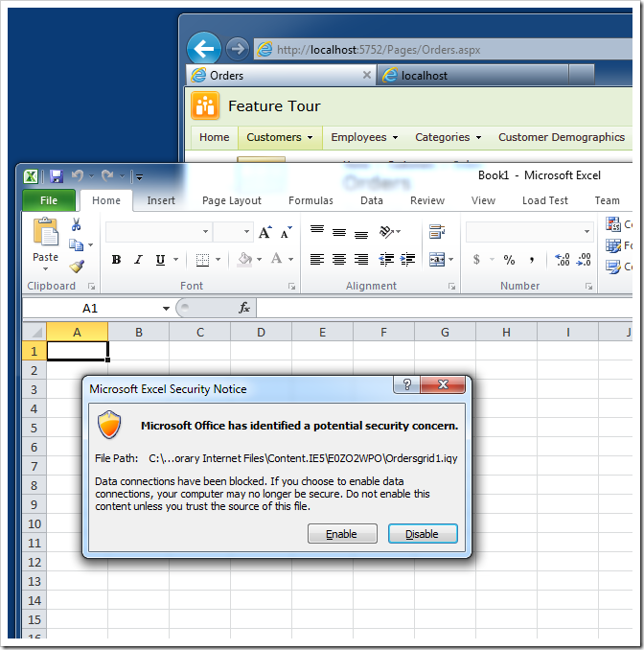The height and width of the screenshot is (650, 644).
Task: Toggle Align Text Right
Action: click(x=361, y=260)
